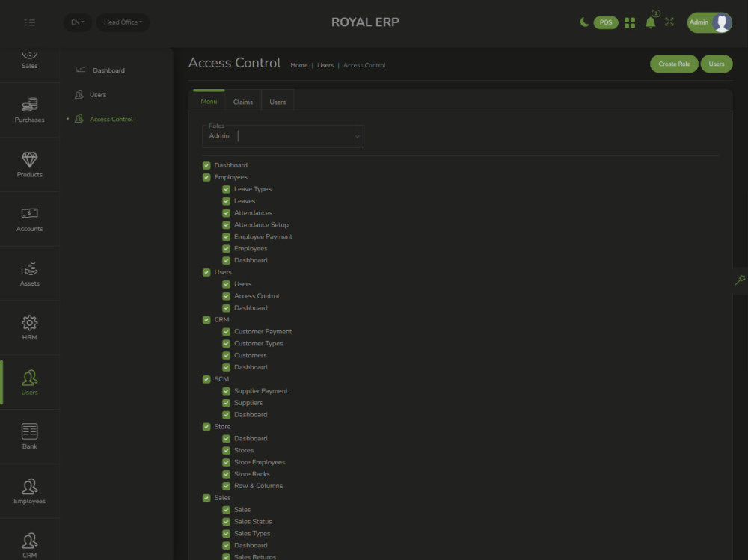Screen dimensions: 748x560
Task: Toggle Store Employees checkbox
Action: [x=227, y=462]
